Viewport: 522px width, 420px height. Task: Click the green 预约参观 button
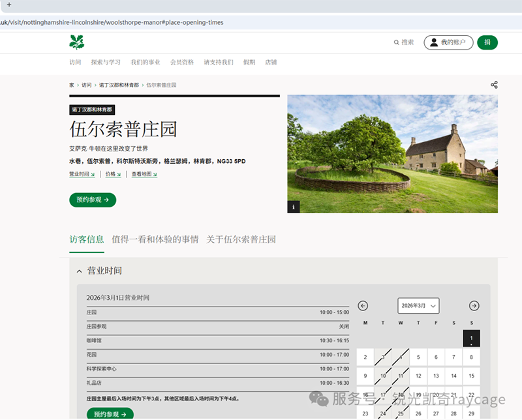[92, 200]
